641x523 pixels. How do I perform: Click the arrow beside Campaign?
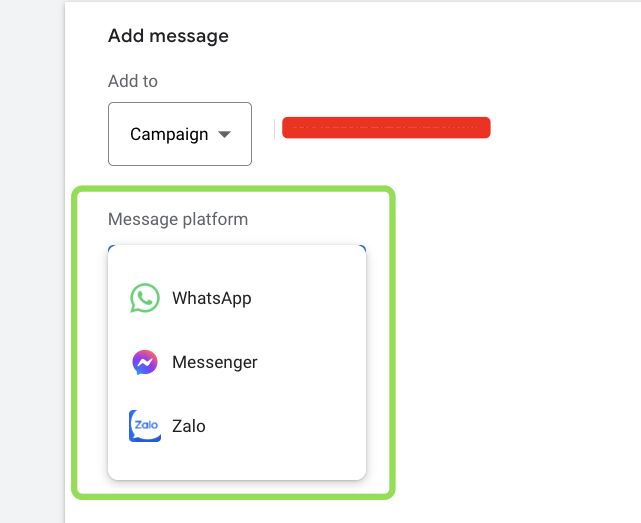point(224,134)
